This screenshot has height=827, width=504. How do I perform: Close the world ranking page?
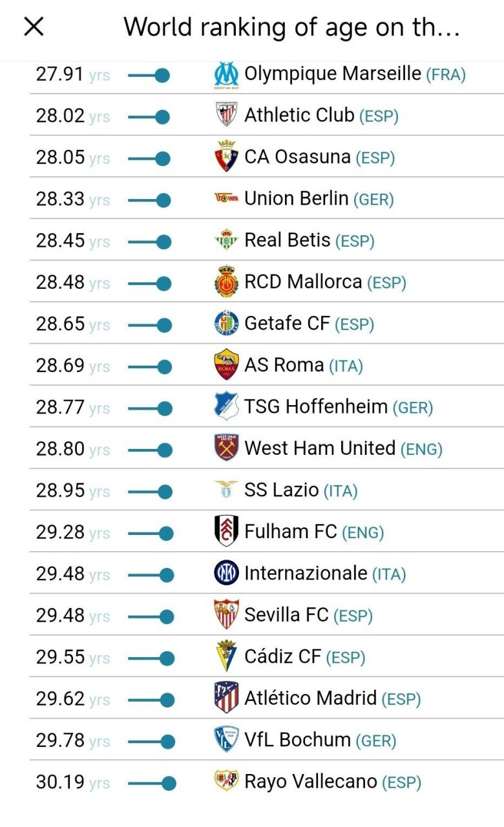(34, 26)
